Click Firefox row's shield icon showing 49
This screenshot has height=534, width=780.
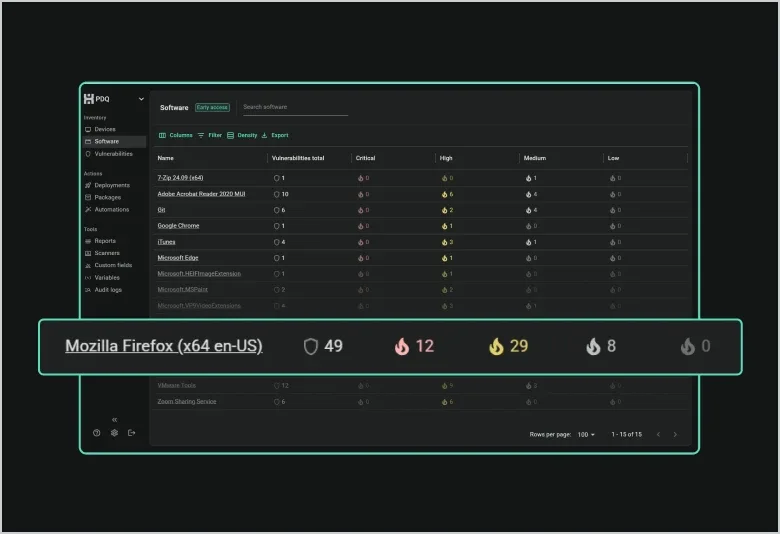click(x=310, y=346)
